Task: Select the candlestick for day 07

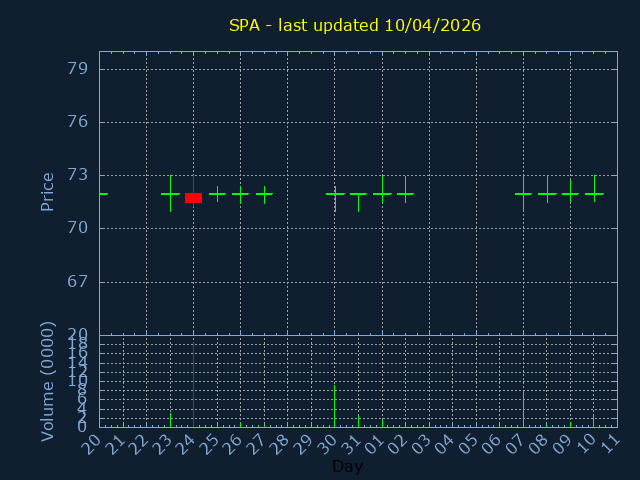Action: click(523, 193)
